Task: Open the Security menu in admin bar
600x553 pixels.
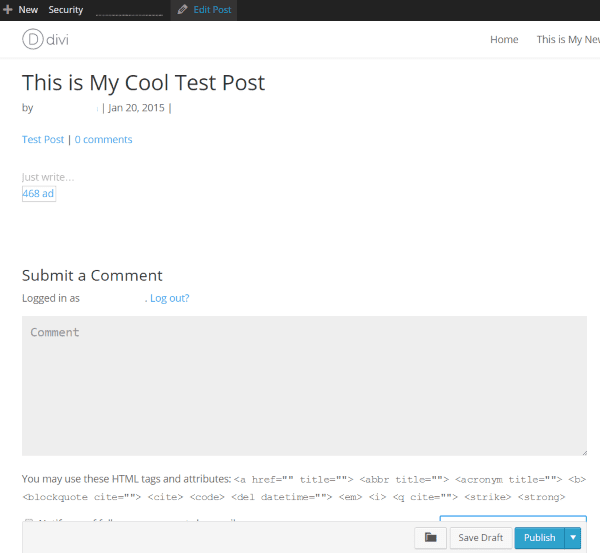Action: [x=65, y=10]
